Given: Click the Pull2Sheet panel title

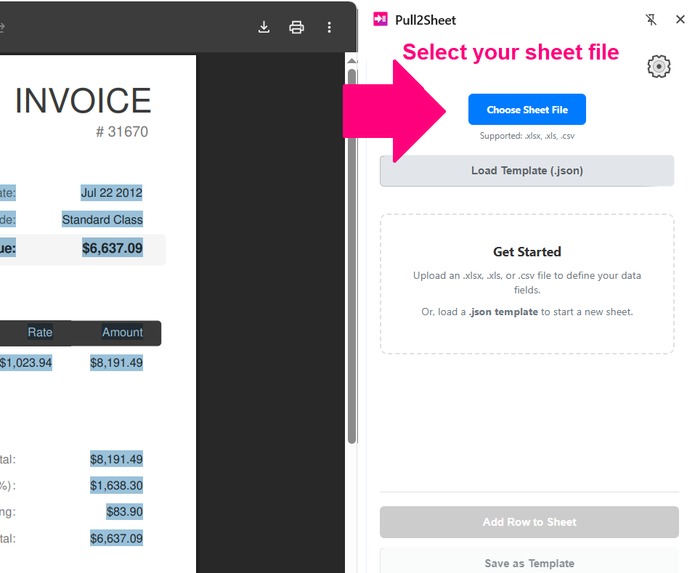Looking at the screenshot, I should [425, 20].
